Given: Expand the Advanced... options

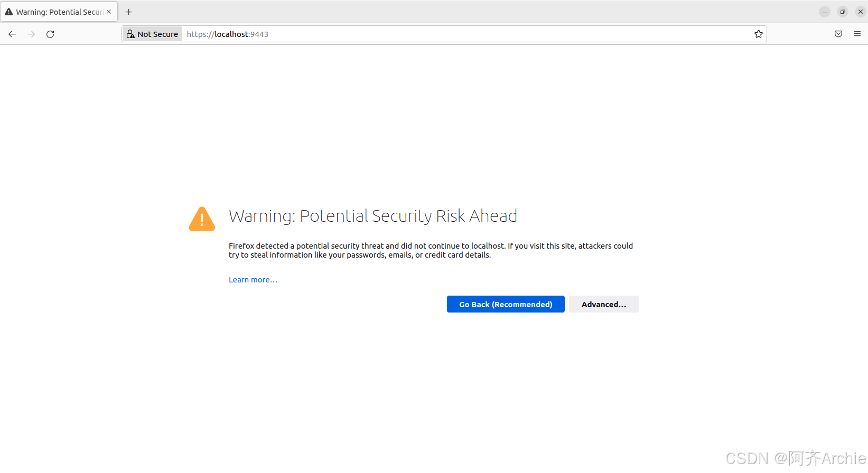Looking at the screenshot, I should pos(604,304).
